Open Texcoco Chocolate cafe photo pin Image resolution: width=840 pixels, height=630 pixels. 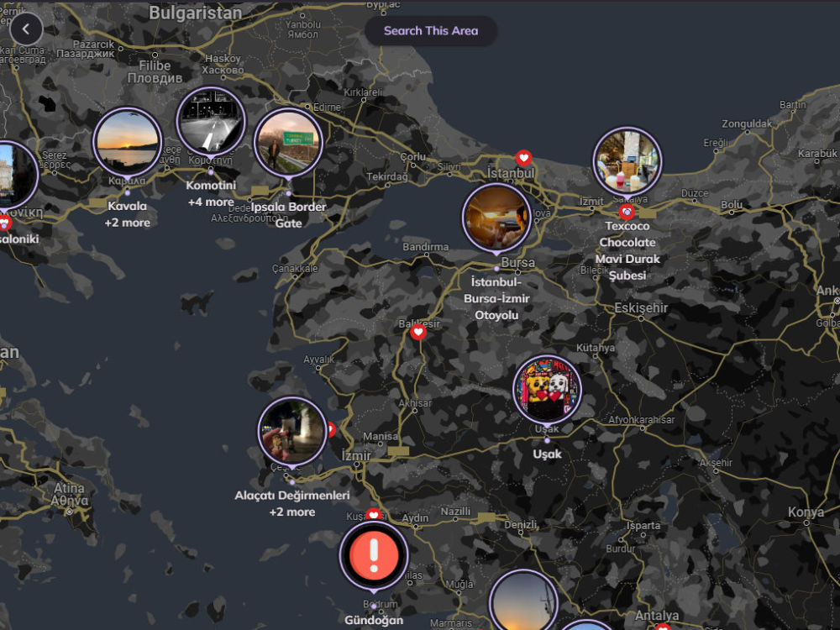(627, 161)
